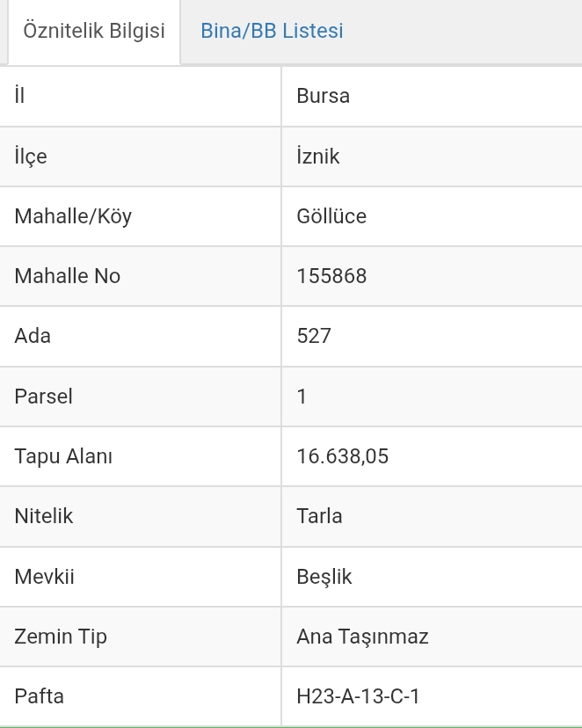This screenshot has height=728, width=582.
Task: Switch to the Öznitelik Bilgisi tab
Action: tap(94, 31)
